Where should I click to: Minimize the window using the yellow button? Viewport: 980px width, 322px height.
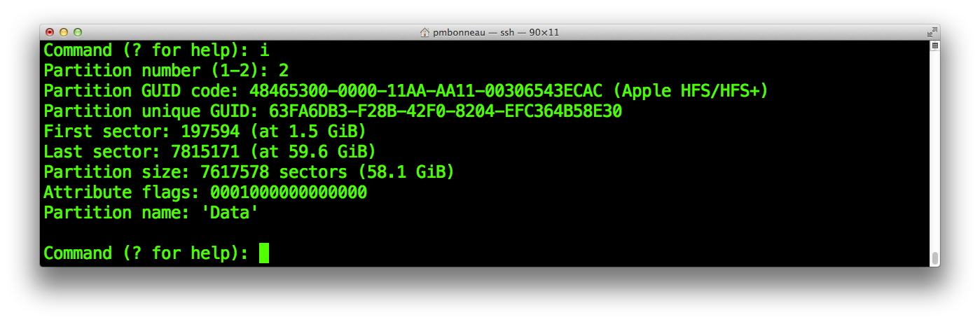(x=64, y=32)
